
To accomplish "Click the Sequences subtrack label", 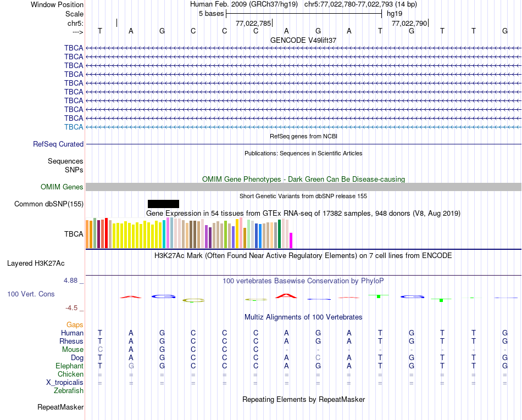I will click(x=65, y=161).
